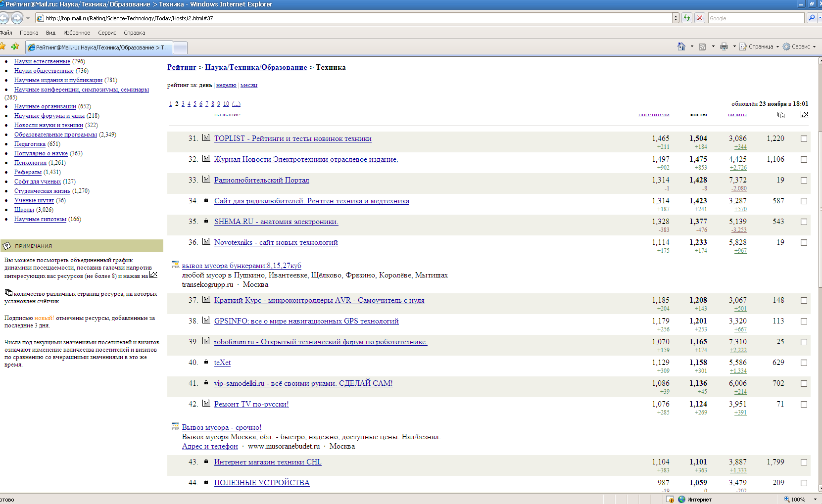The width and height of the screenshot is (822, 504).
Task: Switch rating period to неделю
Action: coord(226,85)
